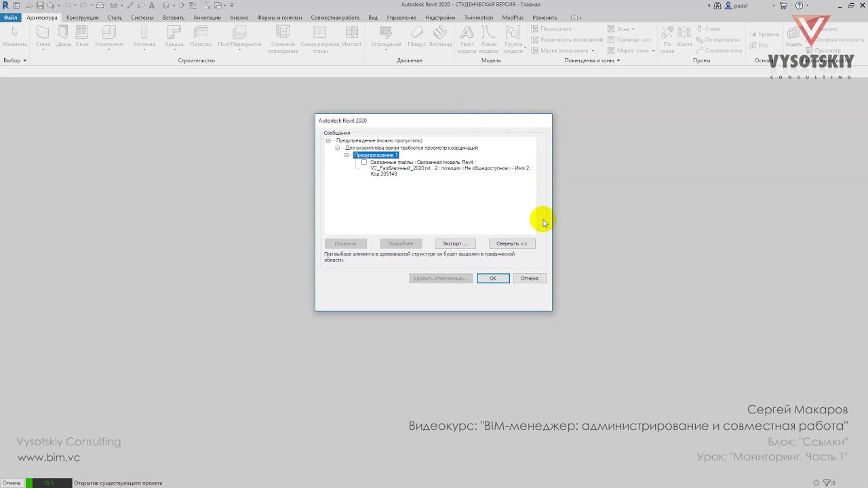Click the Группа модели tool
The width and height of the screenshot is (868, 488).
click(513, 39)
